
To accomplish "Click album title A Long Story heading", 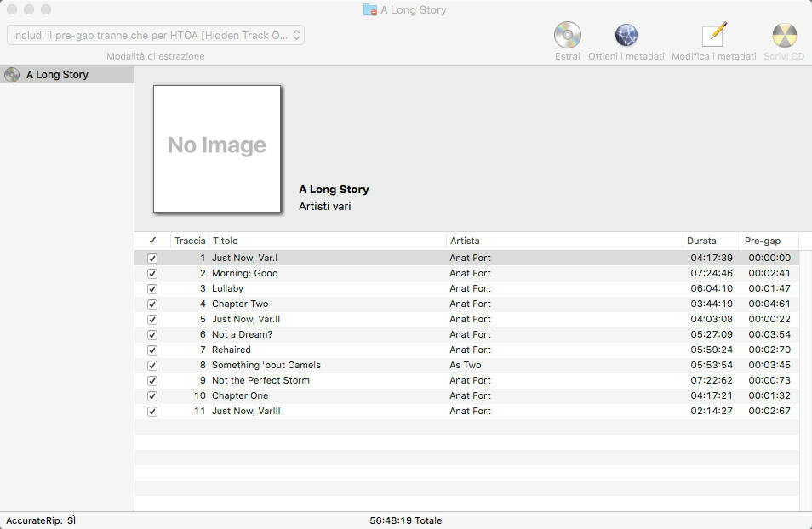I will [x=334, y=190].
